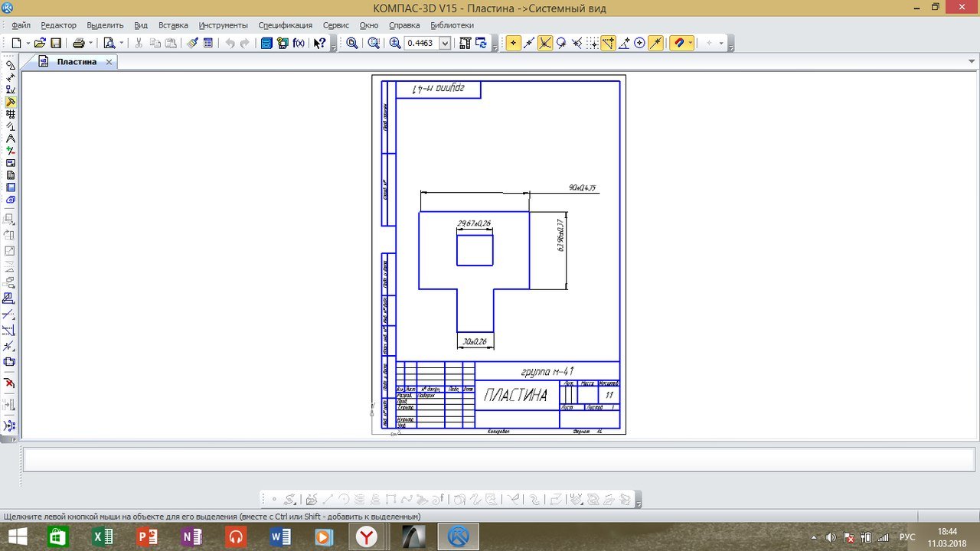Toggle the nearest point snap button

point(512,44)
